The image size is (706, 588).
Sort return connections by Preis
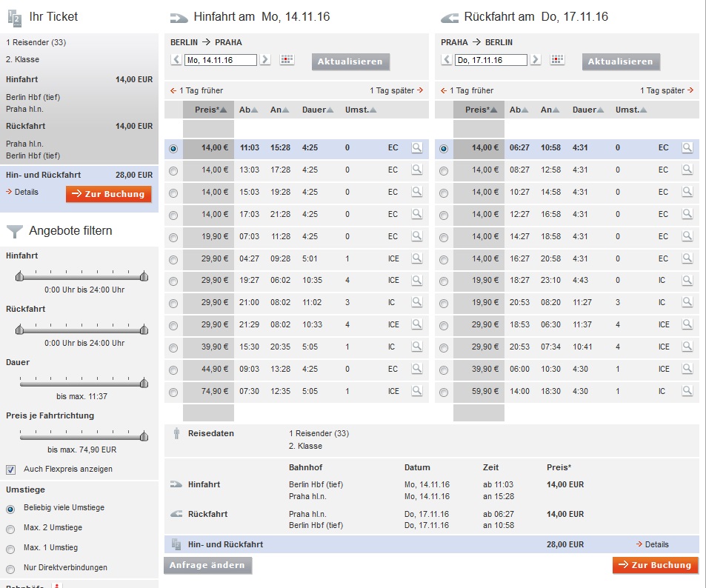(482, 110)
